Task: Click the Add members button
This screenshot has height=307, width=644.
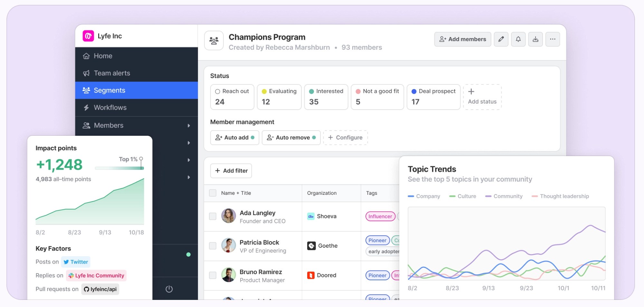Action: tap(463, 39)
